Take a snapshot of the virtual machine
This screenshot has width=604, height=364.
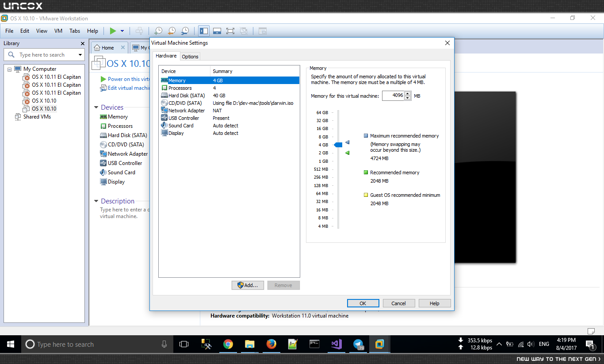[x=158, y=31]
